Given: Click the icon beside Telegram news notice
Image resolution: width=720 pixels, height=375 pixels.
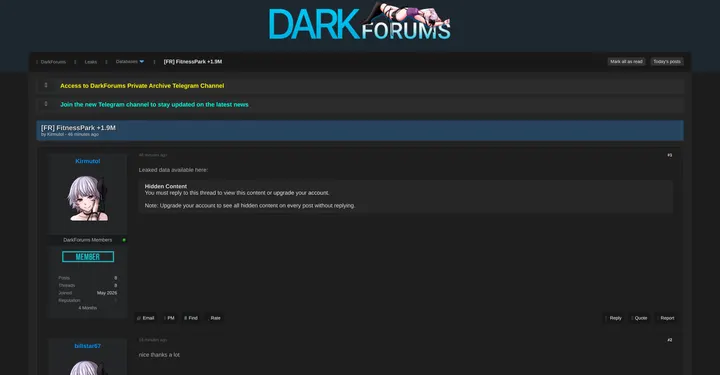Looking at the screenshot, I should pyautogui.click(x=46, y=104).
